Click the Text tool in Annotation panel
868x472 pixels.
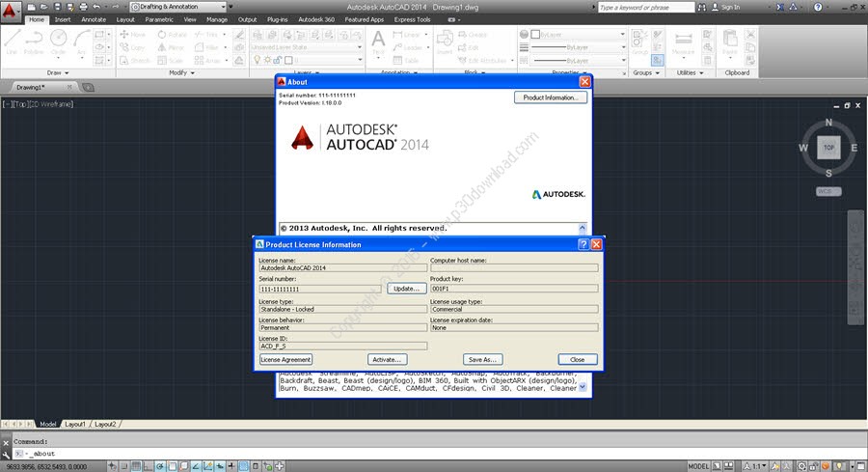pyautogui.click(x=378, y=41)
